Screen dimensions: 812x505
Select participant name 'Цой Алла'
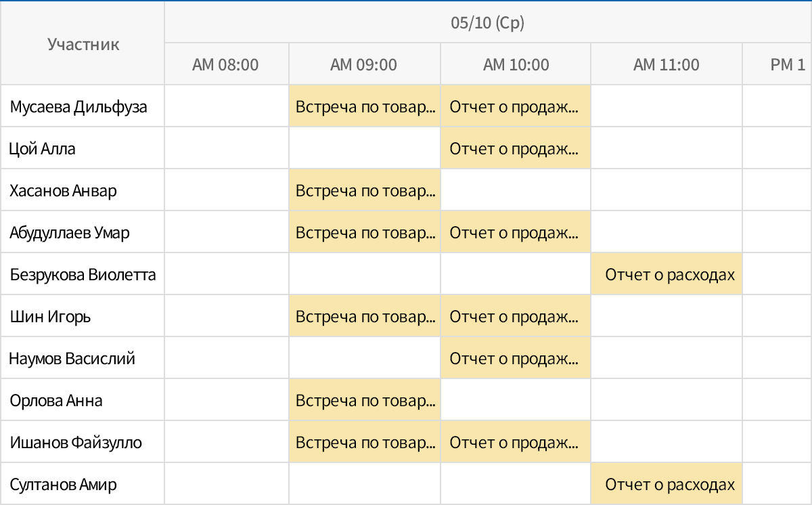click(39, 148)
